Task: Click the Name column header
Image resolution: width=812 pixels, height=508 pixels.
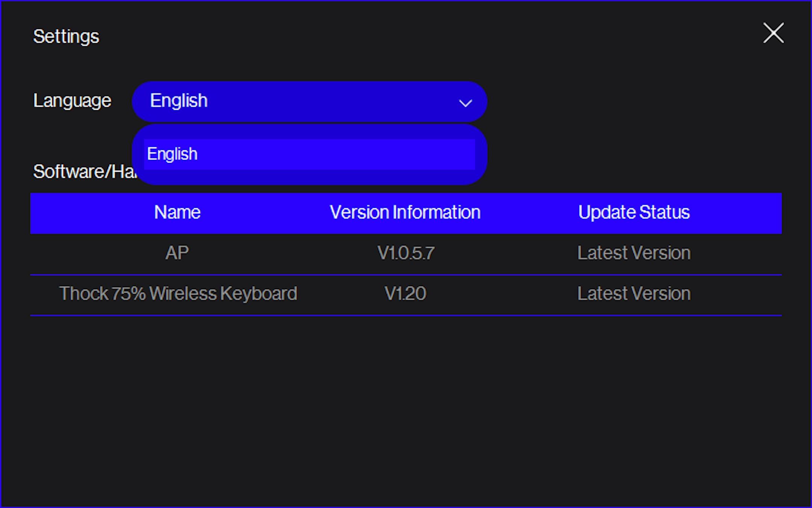Action: [177, 213]
